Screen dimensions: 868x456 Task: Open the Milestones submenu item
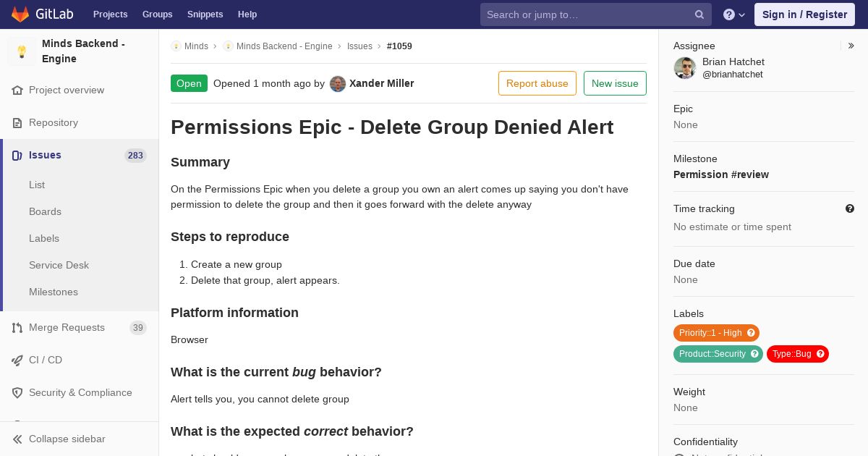(54, 292)
